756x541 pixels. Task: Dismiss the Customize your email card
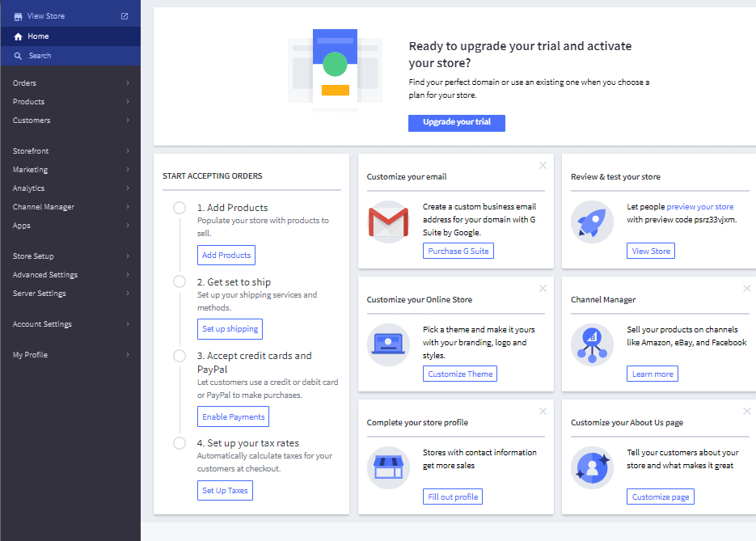coord(543,165)
